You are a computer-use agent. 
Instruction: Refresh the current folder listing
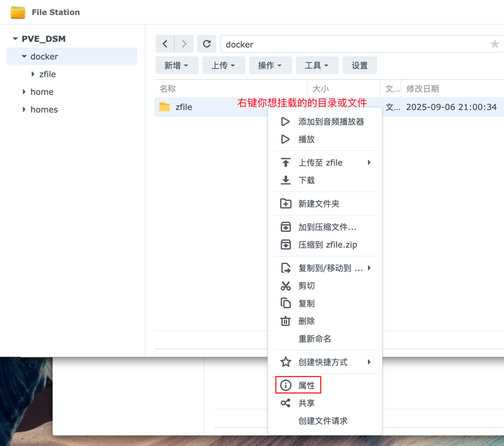click(x=207, y=44)
